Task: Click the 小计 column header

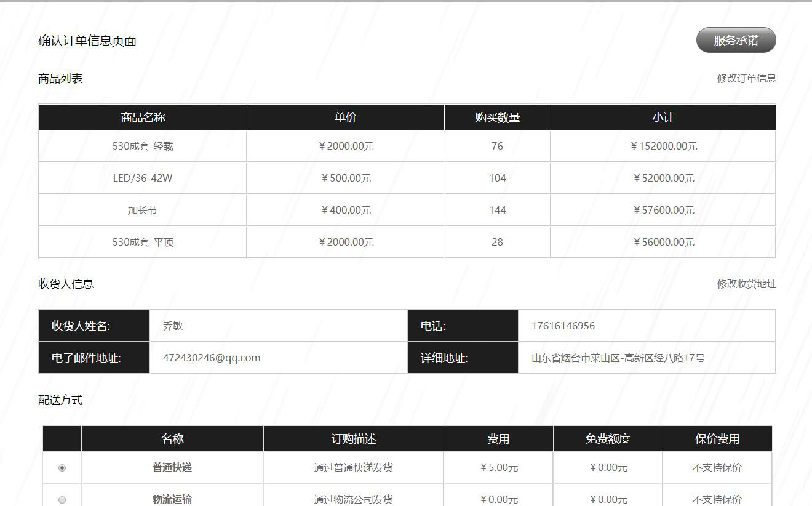Action: coord(663,117)
